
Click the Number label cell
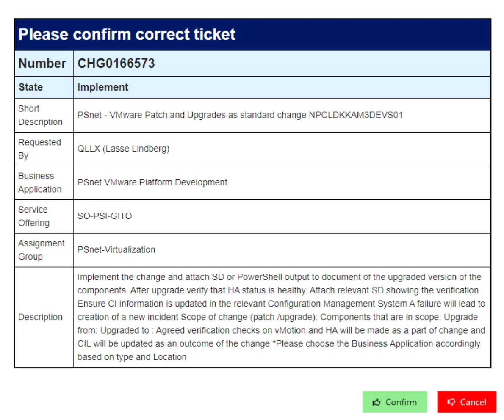coord(42,64)
